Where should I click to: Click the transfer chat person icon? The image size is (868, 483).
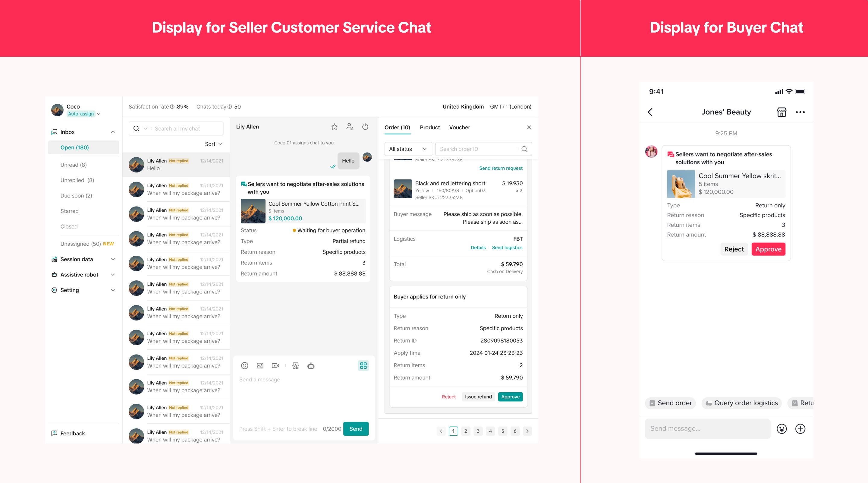click(350, 127)
